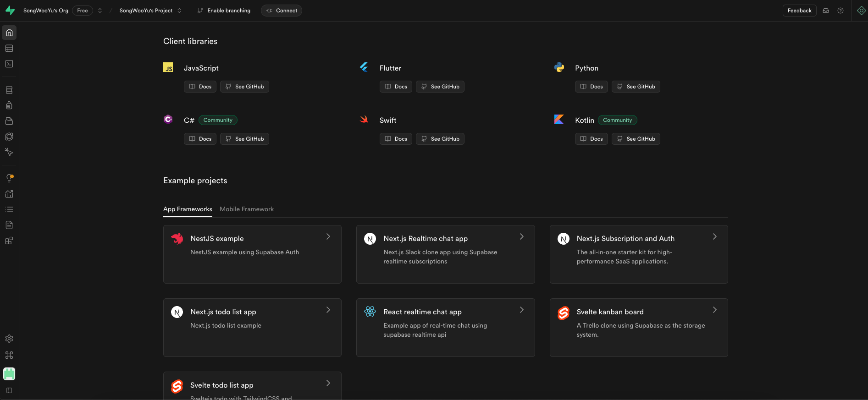The image size is (868, 400).
Task: Open the Logs list sidebar icon
Action: coord(9,209)
